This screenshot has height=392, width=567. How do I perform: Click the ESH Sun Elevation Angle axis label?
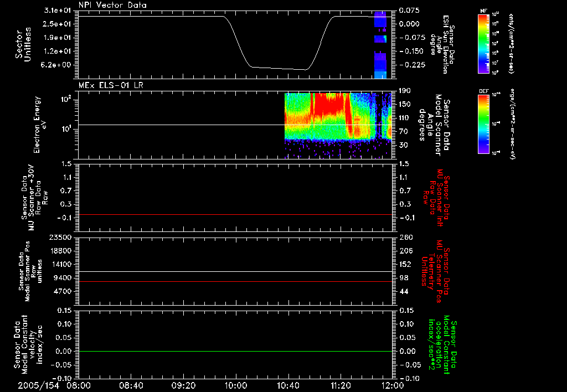[442, 44]
